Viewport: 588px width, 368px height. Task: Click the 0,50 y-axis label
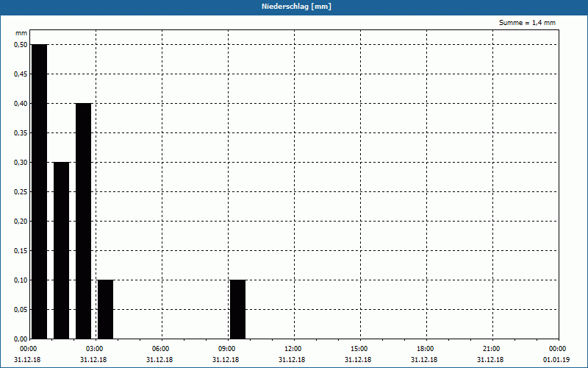coord(21,45)
